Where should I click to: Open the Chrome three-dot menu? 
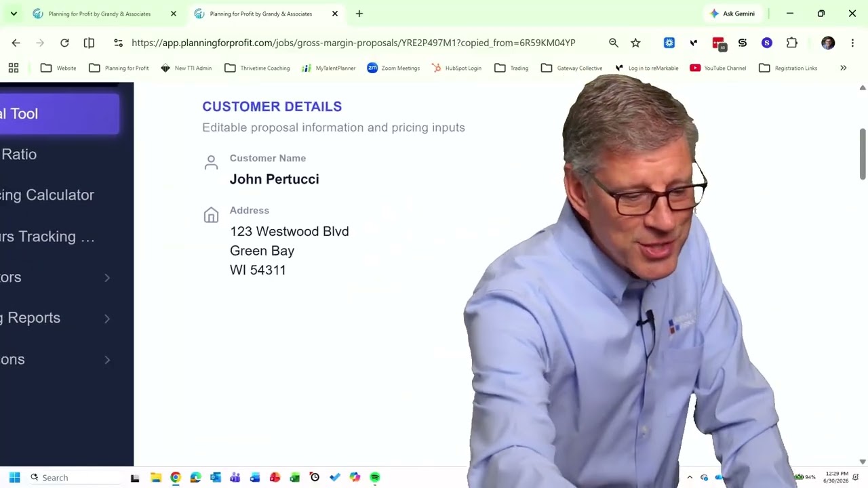click(x=852, y=43)
